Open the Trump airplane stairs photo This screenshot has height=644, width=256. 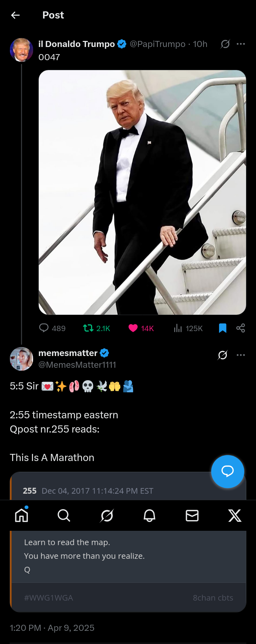(142, 192)
